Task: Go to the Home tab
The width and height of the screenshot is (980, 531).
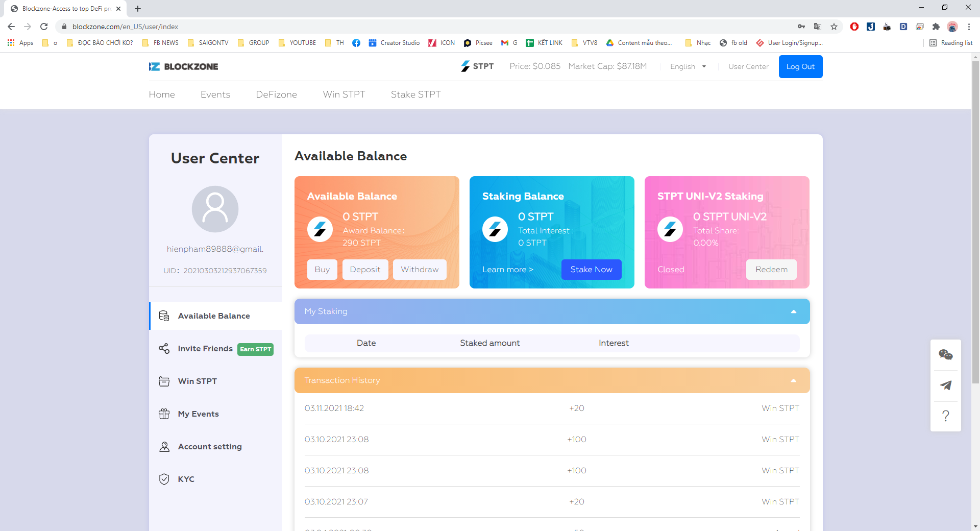Action: click(162, 94)
